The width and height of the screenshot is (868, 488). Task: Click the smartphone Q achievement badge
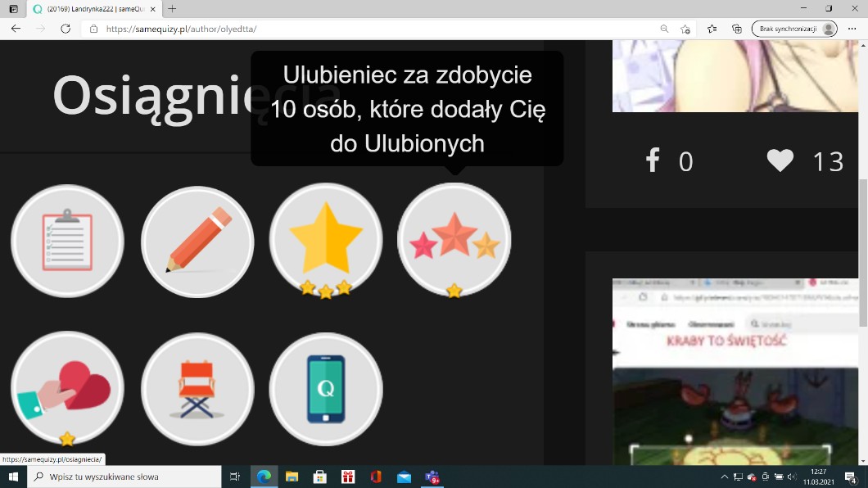tap(326, 388)
